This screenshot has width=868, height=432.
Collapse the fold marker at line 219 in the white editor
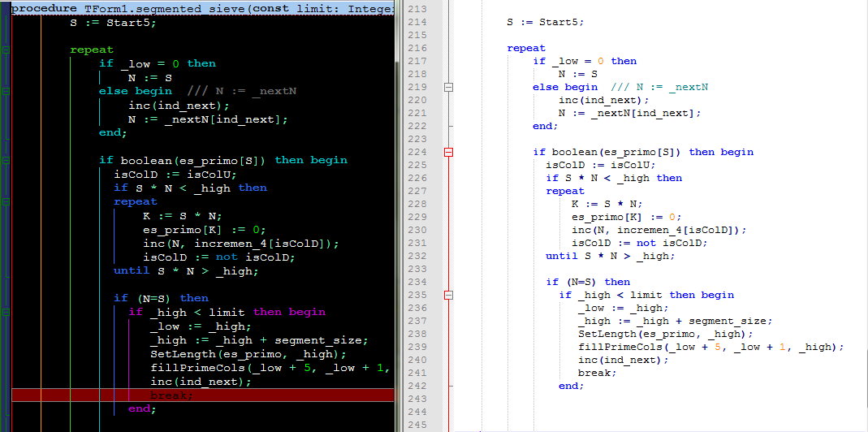click(x=449, y=87)
